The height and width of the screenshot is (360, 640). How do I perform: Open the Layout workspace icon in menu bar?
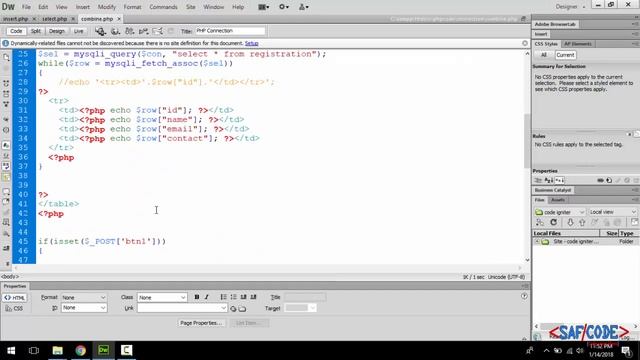264,7
